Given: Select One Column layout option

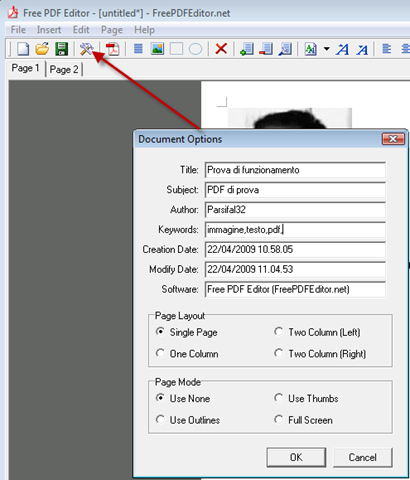Looking at the screenshot, I should pos(187,353).
